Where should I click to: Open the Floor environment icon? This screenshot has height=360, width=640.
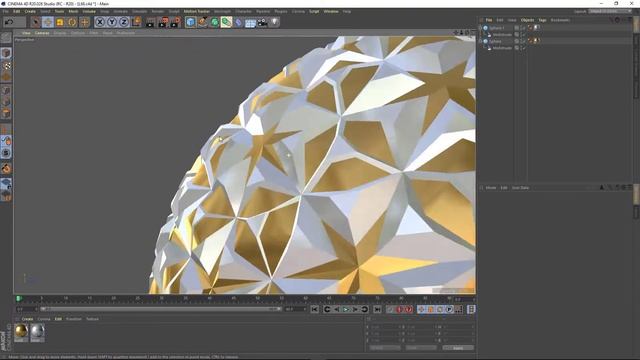(250, 22)
